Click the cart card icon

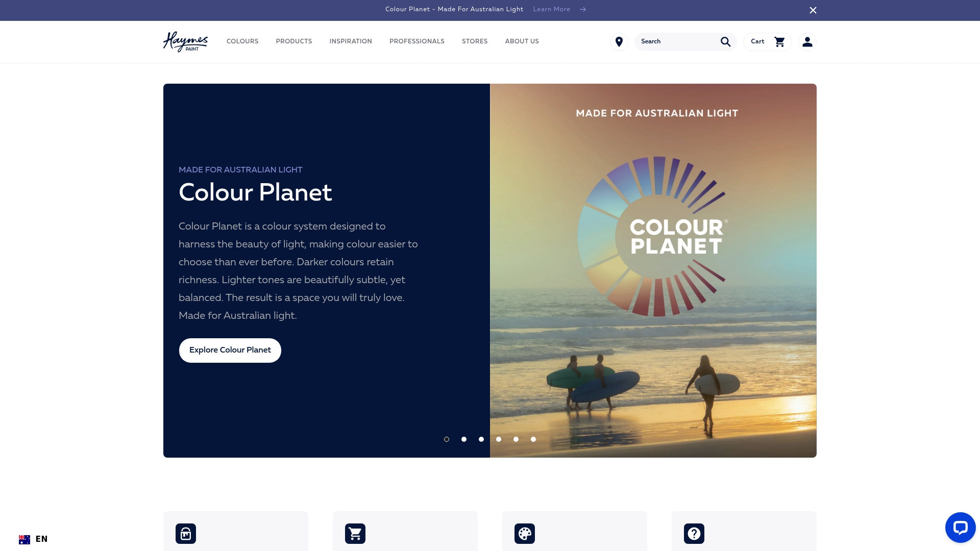click(355, 534)
